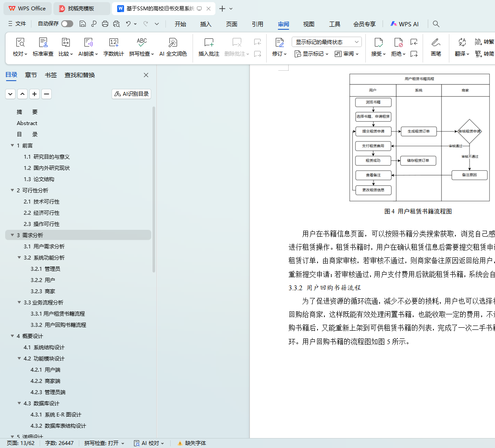
Task: Click 接受 to accept changes
Action: (378, 47)
